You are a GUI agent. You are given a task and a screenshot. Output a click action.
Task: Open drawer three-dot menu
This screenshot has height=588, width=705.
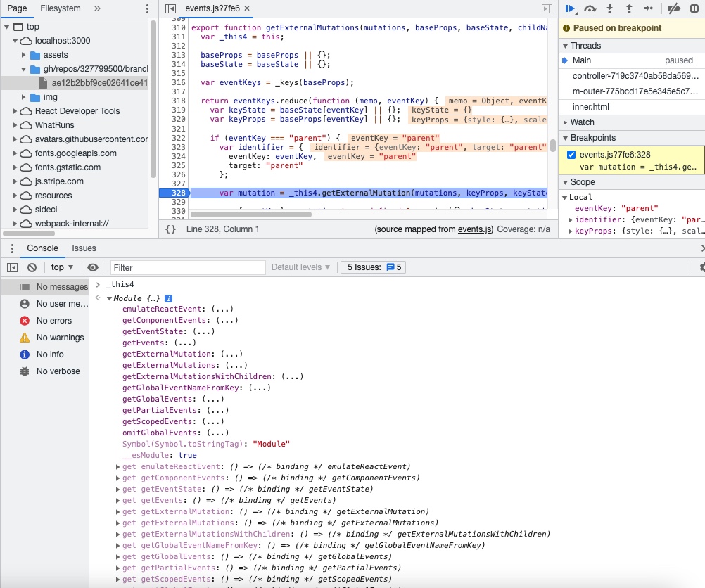(12, 248)
